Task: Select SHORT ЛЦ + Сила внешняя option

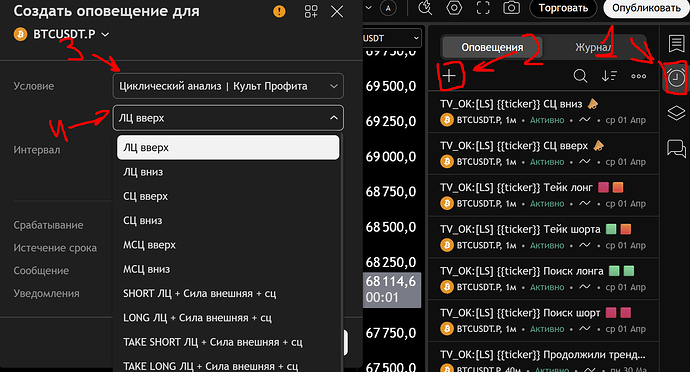Action: pos(228,294)
